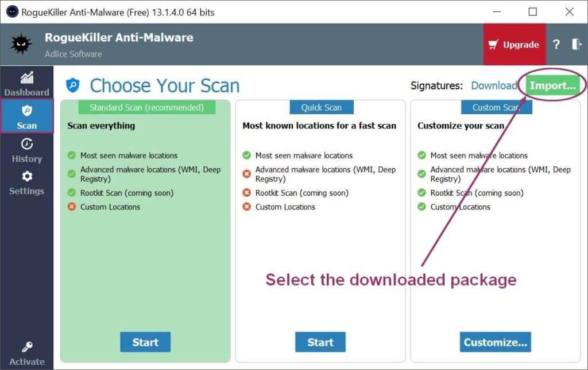The width and height of the screenshot is (588, 370).
Task: Open the help question mark icon
Action: (556, 44)
